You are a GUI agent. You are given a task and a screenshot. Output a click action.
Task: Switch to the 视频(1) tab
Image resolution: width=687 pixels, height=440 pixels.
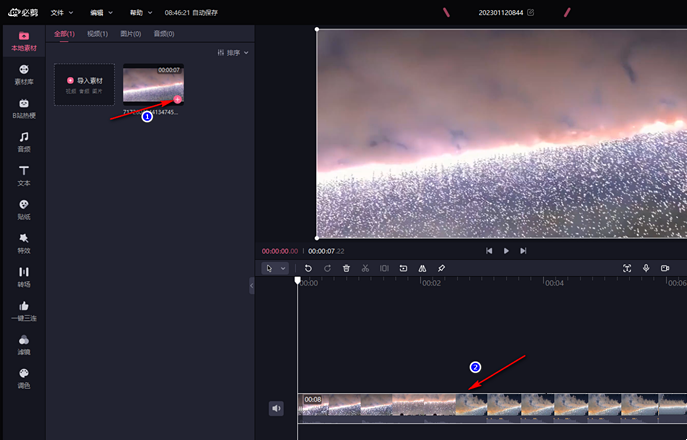coord(97,34)
